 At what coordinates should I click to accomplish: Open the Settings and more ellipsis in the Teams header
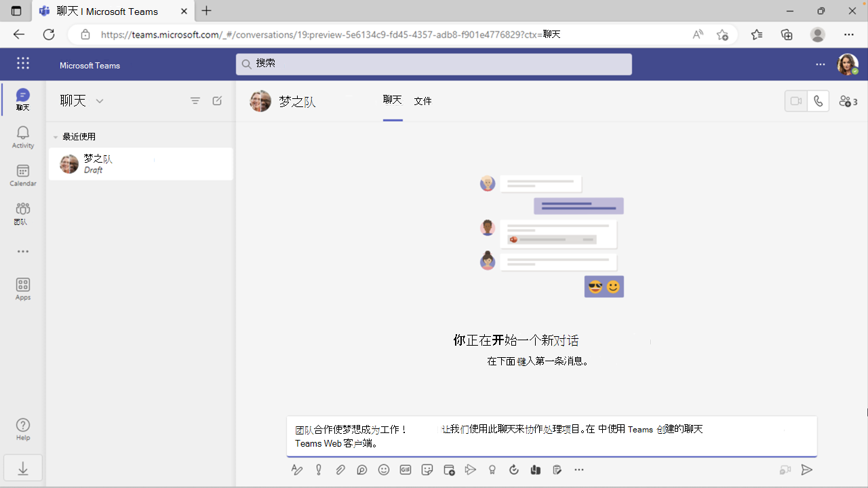(821, 64)
